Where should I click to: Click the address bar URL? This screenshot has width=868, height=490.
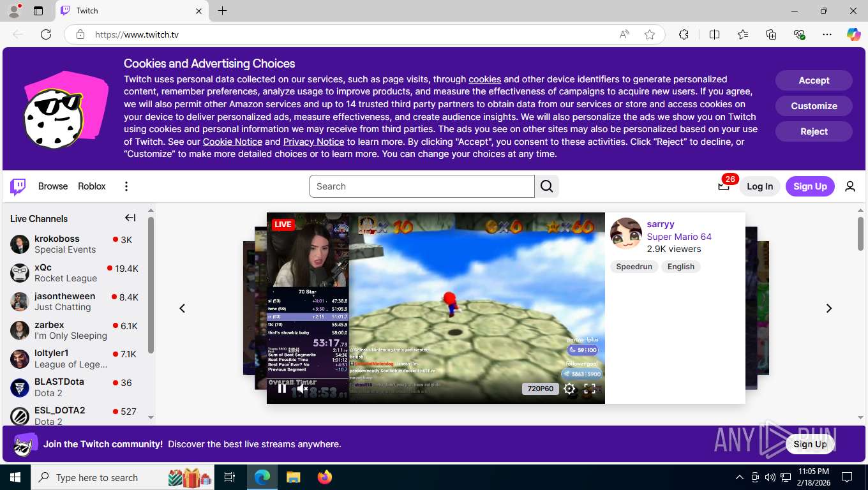137,34
